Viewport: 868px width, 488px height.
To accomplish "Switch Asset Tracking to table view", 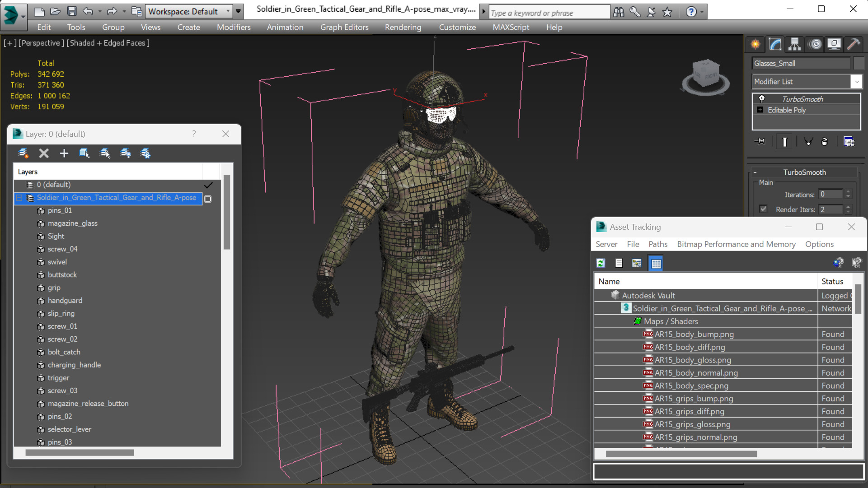I will 656,263.
